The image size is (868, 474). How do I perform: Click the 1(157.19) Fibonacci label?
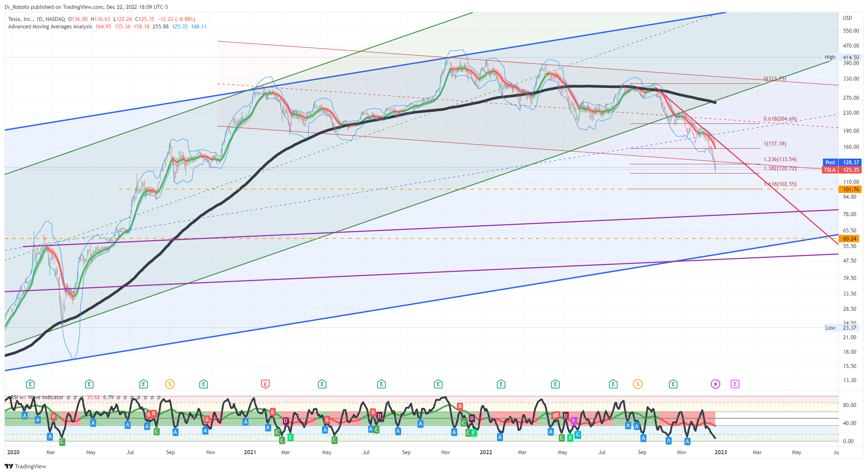click(x=775, y=144)
